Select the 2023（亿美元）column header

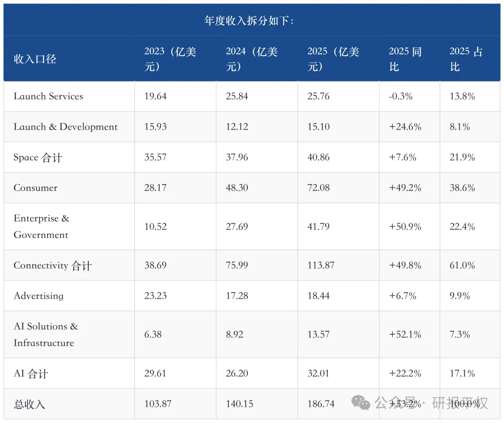point(170,59)
